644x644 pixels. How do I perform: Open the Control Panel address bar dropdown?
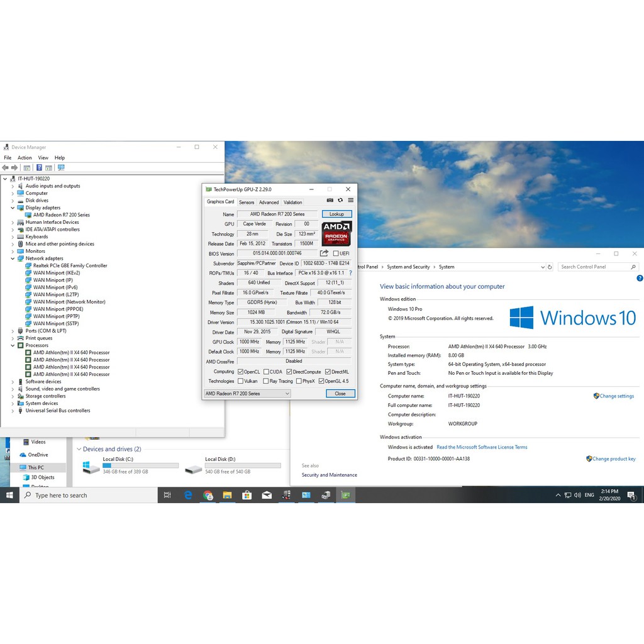point(543,267)
